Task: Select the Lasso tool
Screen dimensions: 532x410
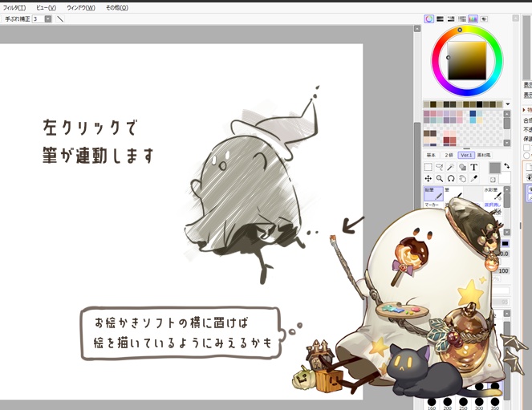Action: pyautogui.click(x=440, y=167)
